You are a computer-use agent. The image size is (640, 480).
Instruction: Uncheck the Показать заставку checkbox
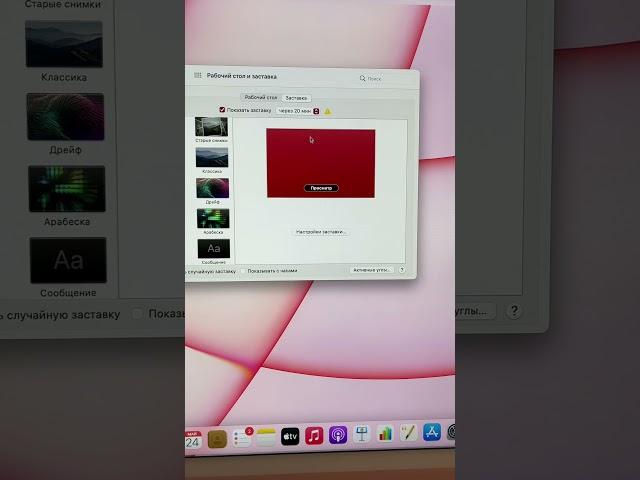point(222,110)
